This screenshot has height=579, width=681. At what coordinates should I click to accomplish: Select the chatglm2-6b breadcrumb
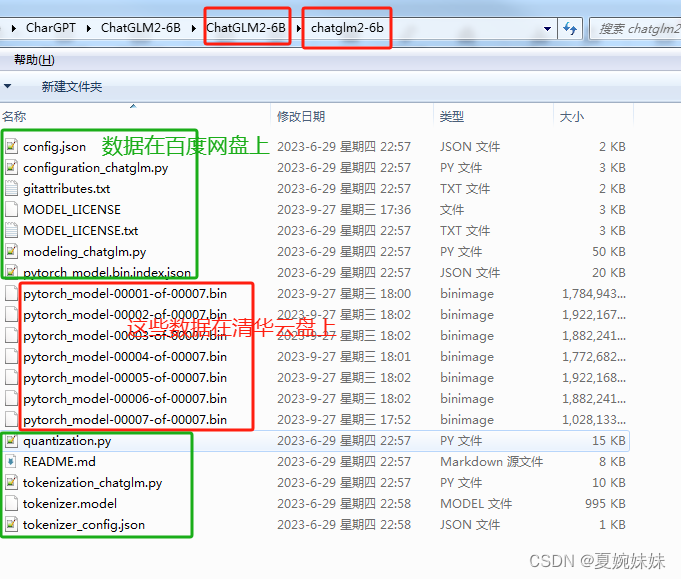coord(347,28)
